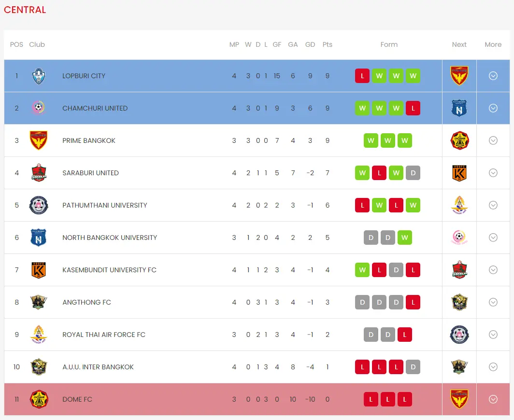This screenshot has height=420, width=514.
Task: Open Royal Thai Air Force FC name
Action: 104,335
